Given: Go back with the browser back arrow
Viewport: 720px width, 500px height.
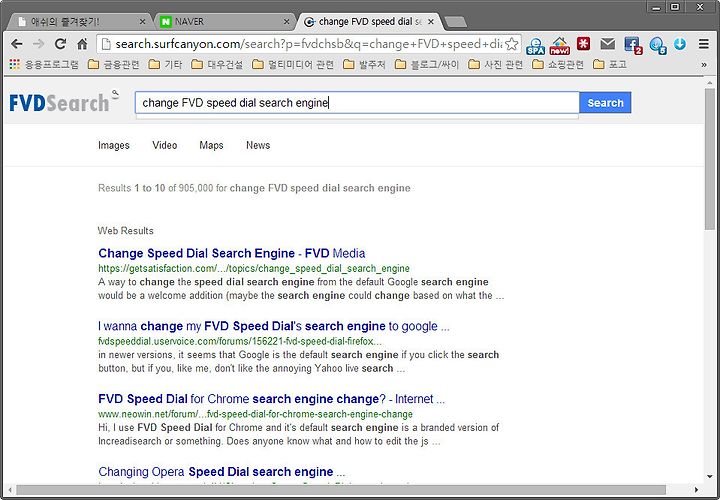Looking at the screenshot, I should pos(17,44).
